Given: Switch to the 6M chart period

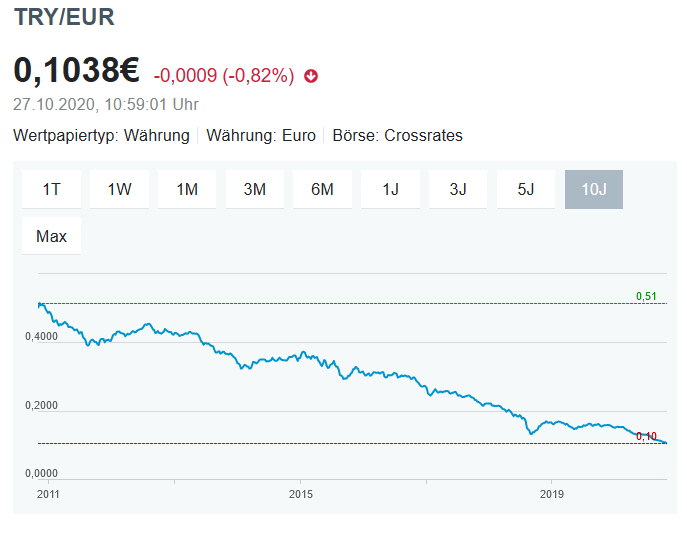Looking at the screenshot, I should [322, 189].
